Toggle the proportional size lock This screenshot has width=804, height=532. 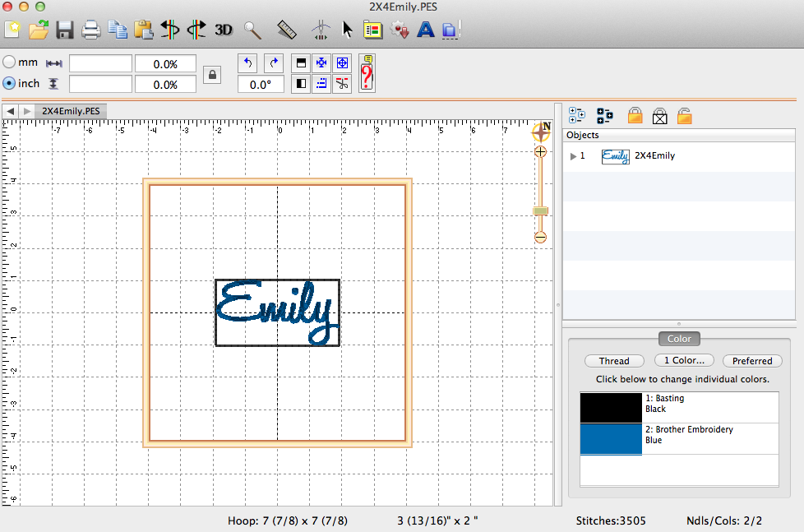click(211, 74)
